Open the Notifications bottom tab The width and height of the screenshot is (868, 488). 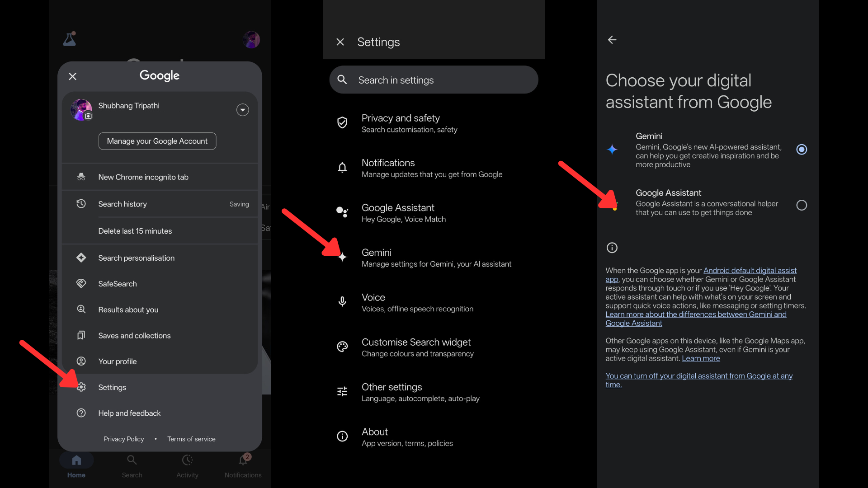[x=243, y=466]
